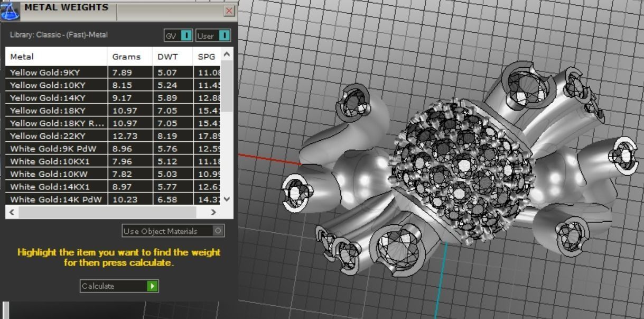Click the 5.07 DWT value
The height and width of the screenshot is (319, 644).
[167, 72]
